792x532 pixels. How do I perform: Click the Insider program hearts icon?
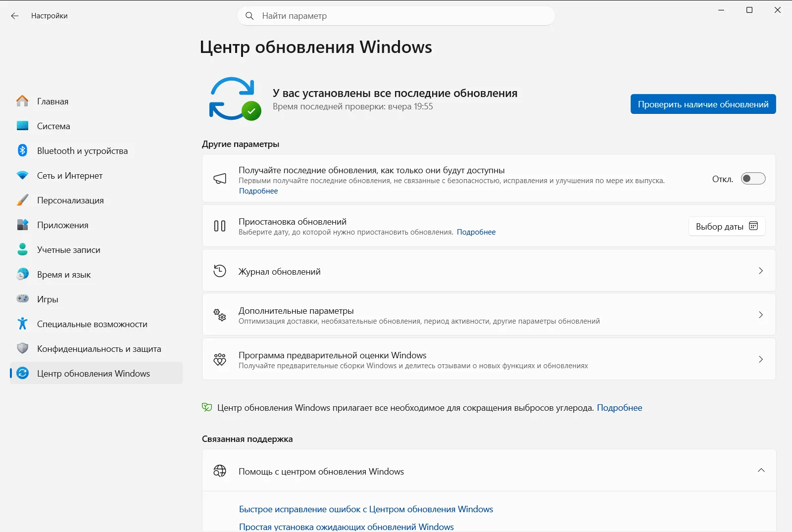click(220, 359)
